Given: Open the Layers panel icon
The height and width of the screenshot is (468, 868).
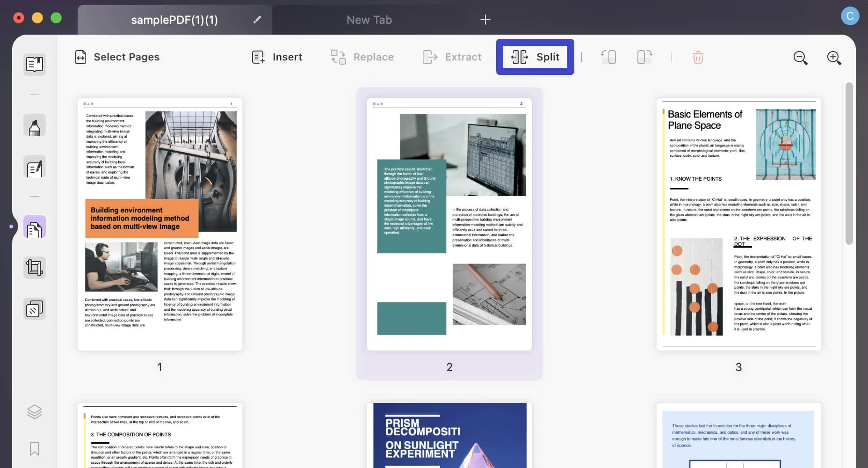Looking at the screenshot, I should [35, 412].
